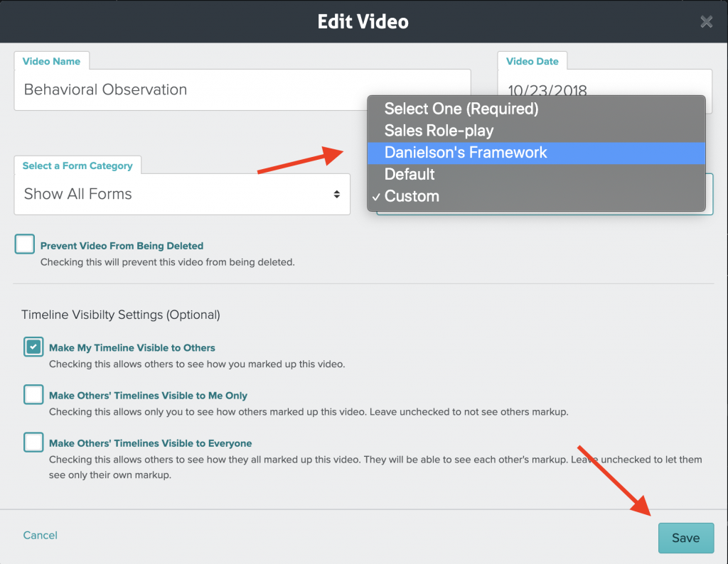Enable Prevent Video From Being Deleted checkbox
Screen dimensions: 728x564
(25, 244)
